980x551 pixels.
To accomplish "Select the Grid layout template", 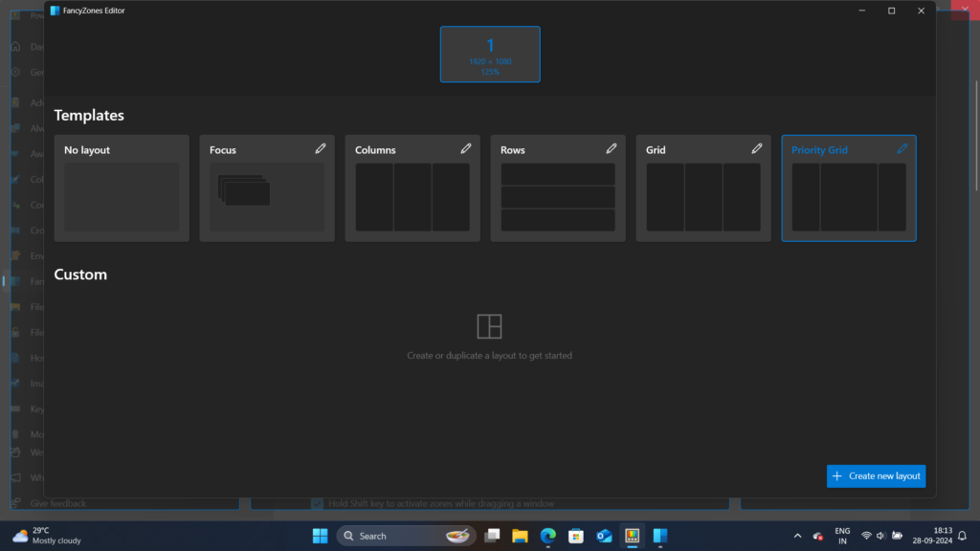I will pos(703,188).
